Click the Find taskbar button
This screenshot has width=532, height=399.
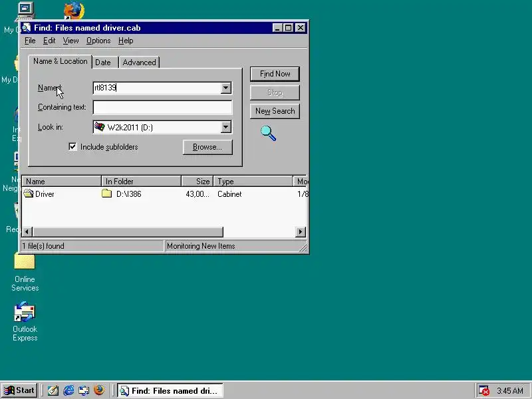pyautogui.click(x=170, y=391)
